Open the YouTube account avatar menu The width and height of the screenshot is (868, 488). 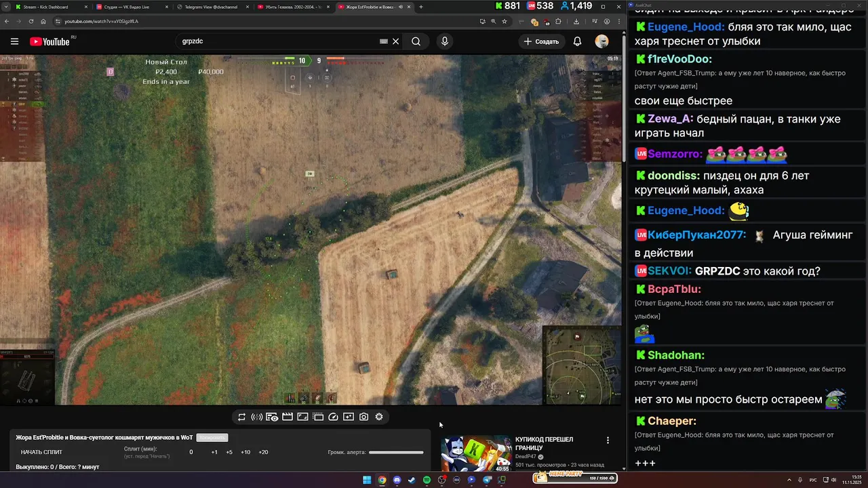click(x=601, y=41)
